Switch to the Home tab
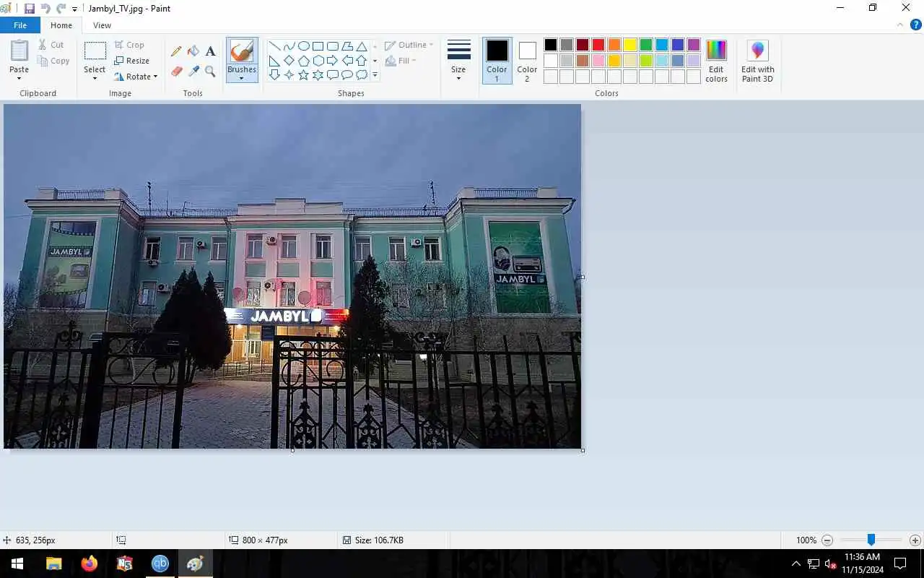The width and height of the screenshot is (924, 578). [x=61, y=25]
